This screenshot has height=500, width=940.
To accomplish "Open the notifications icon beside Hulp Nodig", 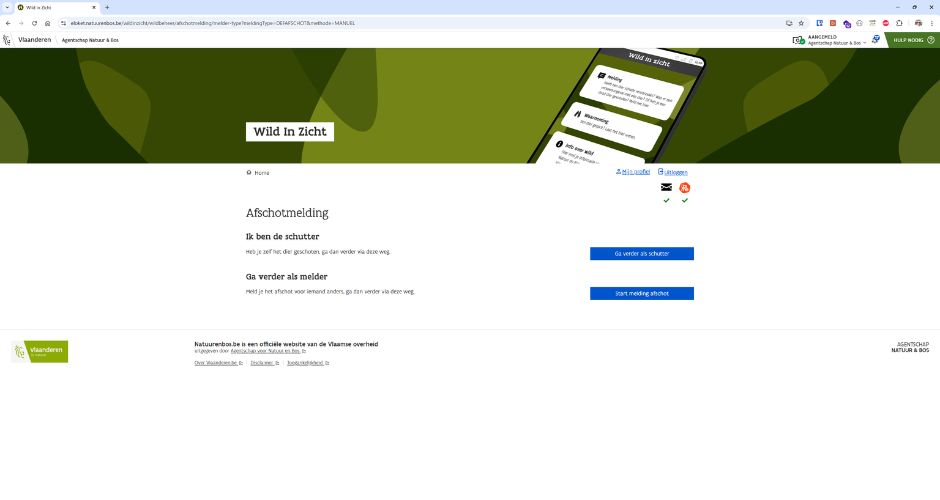I will [876, 40].
